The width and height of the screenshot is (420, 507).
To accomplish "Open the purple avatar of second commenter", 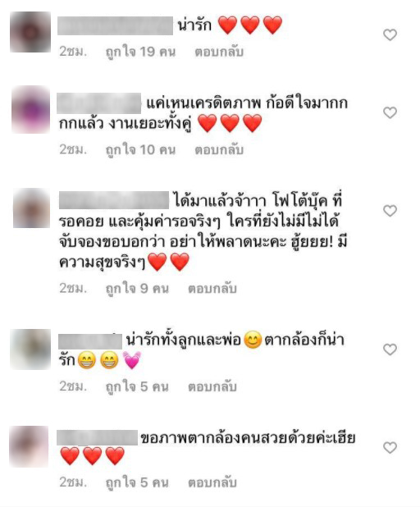I will pos(30,110).
